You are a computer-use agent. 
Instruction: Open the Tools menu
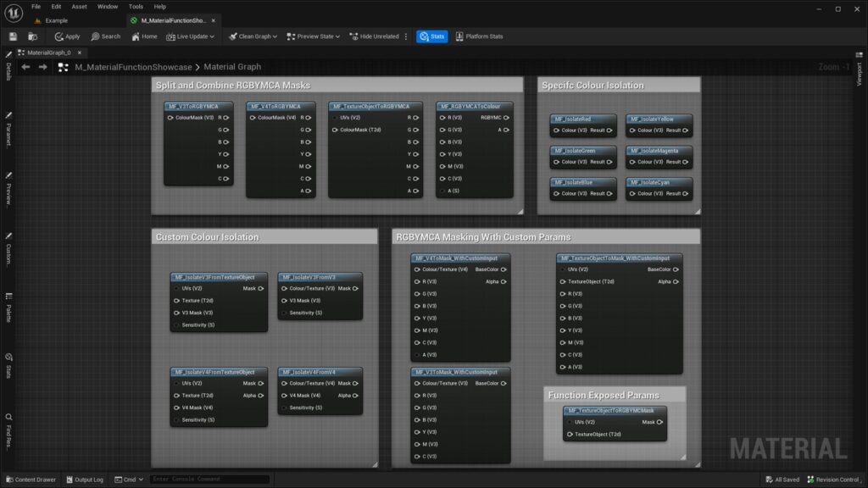tap(136, 6)
